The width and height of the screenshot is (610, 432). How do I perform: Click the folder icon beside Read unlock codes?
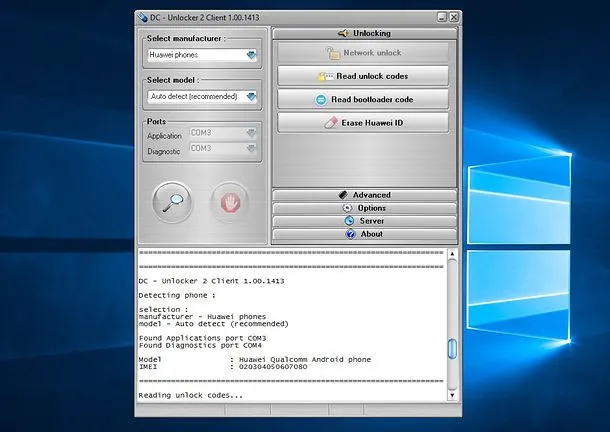(x=324, y=76)
